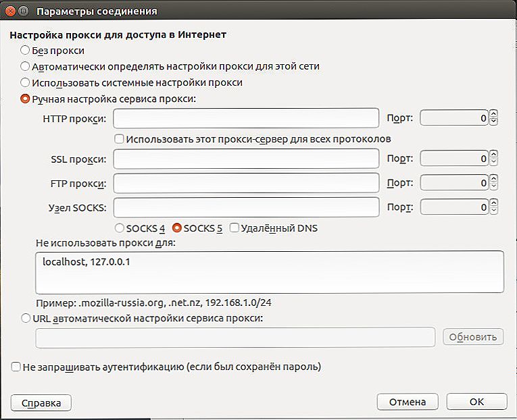The height and width of the screenshot is (420, 517).
Task: Enable 'Использовать этот прокси-сервер для всех протоколов'
Action: (x=119, y=138)
